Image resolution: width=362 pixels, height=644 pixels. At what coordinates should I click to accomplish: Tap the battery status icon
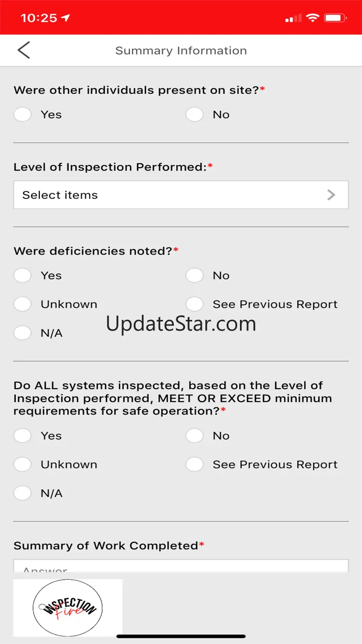point(335,18)
